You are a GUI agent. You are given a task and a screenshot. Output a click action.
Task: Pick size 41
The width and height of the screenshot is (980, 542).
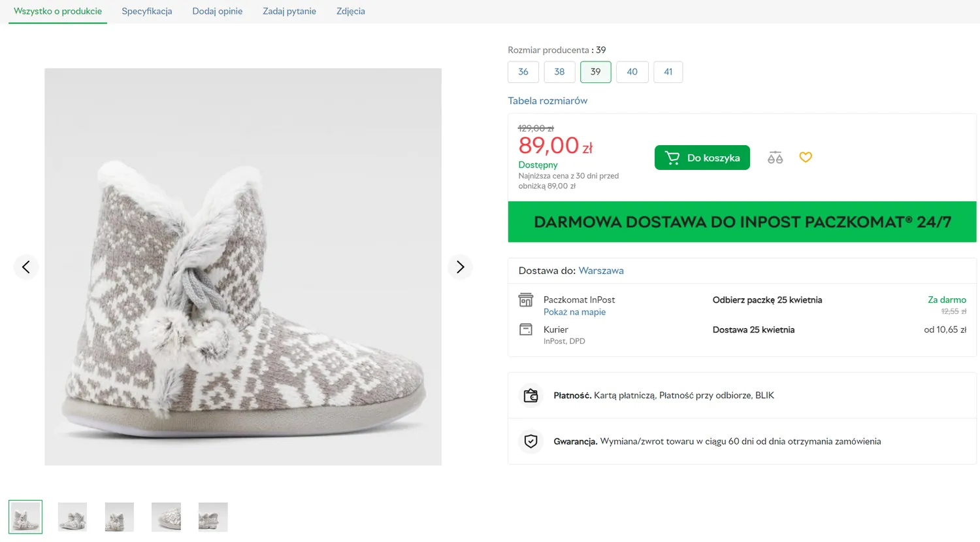coord(668,72)
